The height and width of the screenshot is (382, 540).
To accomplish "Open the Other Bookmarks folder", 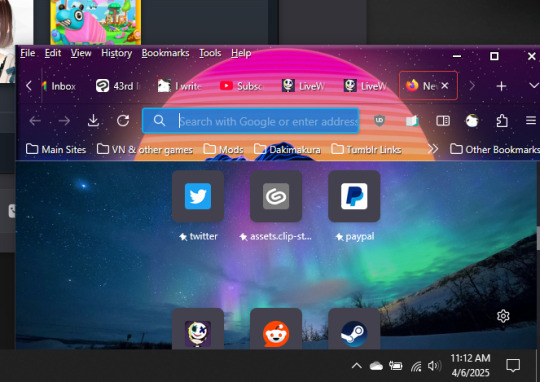I will click(x=495, y=149).
